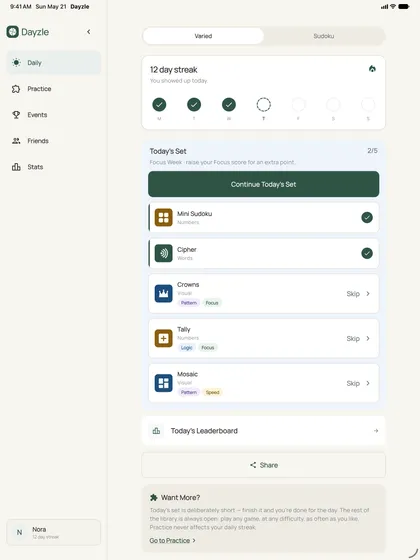Skip the Crowns puzzle
This screenshot has height=560, width=420.
(353, 294)
